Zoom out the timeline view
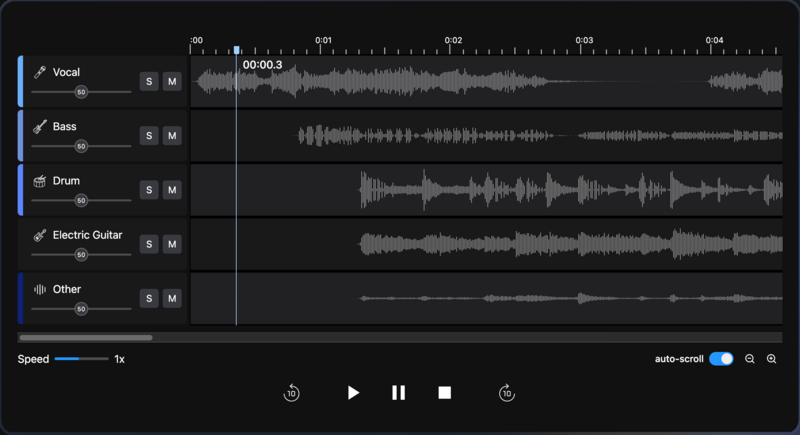 point(750,359)
